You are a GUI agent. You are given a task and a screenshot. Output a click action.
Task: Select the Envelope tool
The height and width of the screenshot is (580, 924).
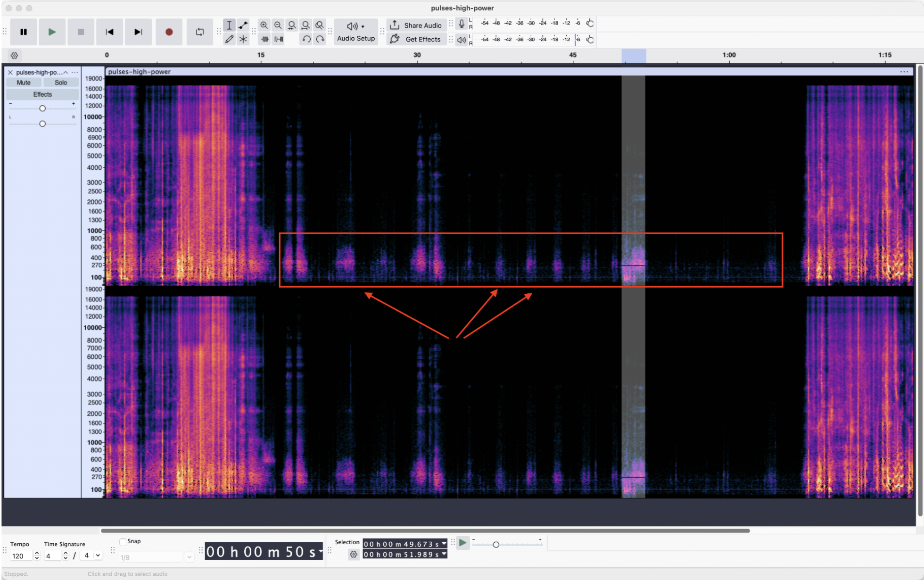point(243,25)
